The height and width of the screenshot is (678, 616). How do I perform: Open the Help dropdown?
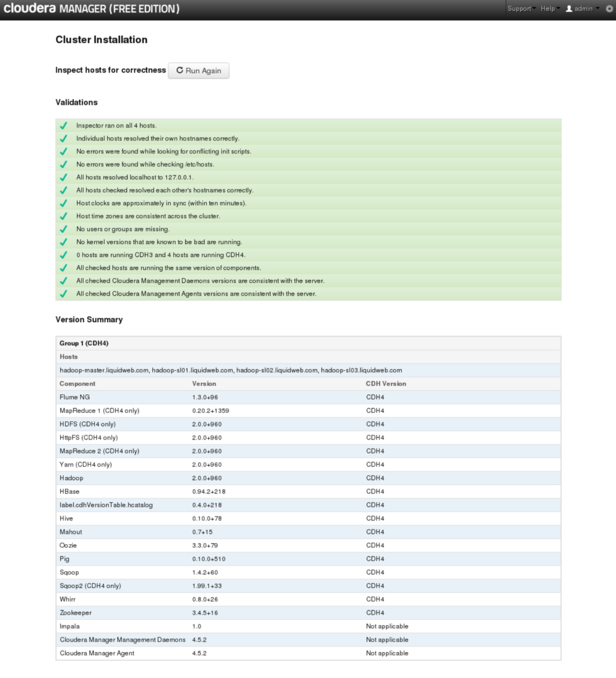click(x=546, y=9)
